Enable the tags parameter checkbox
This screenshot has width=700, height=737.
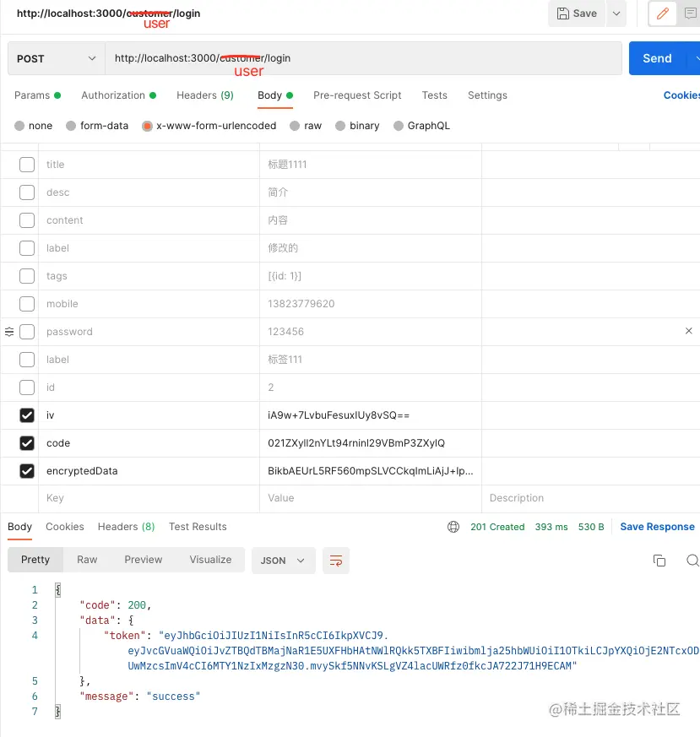pyautogui.click(x=27, y=276)
